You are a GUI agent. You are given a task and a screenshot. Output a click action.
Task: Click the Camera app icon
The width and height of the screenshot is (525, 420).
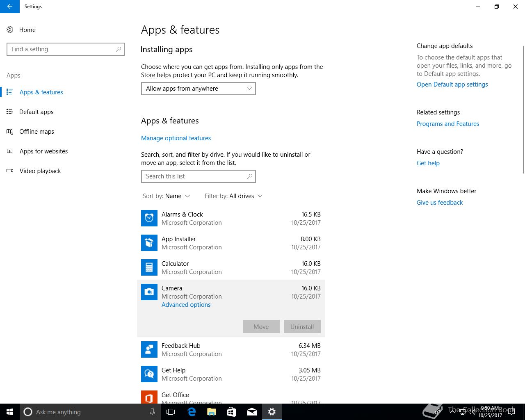[149, 292]
